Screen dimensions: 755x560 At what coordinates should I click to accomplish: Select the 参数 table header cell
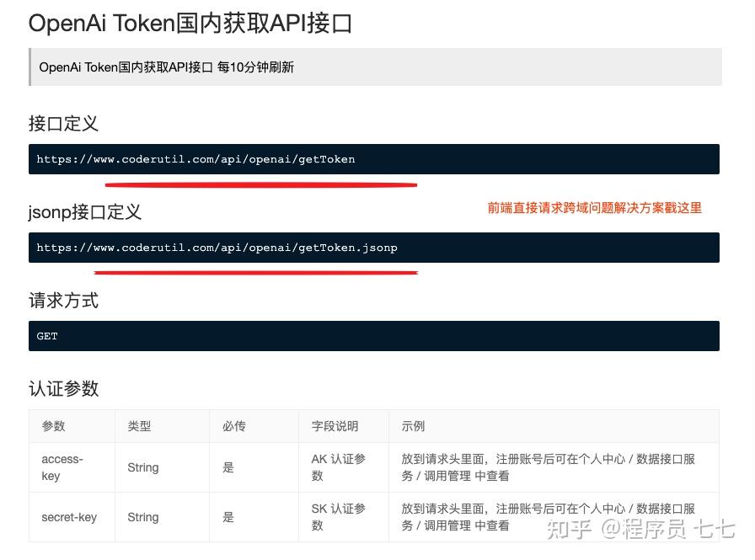53,426
